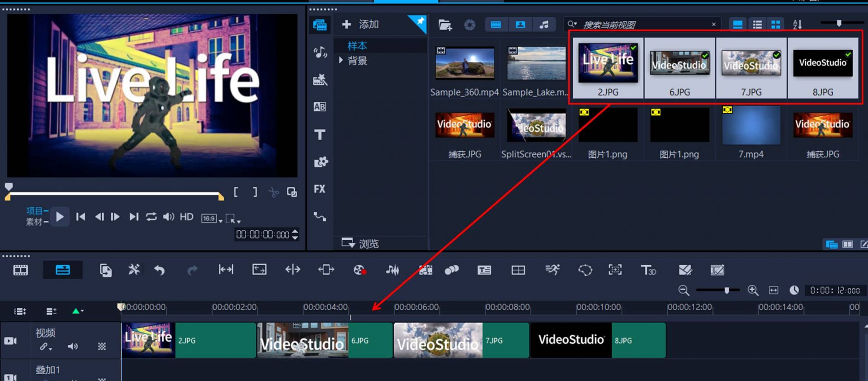The width and height of the screenshot is (868, 381).
Task: Open the Multi-Camera Editor grid icon
Action: click(x=518, y=270)
